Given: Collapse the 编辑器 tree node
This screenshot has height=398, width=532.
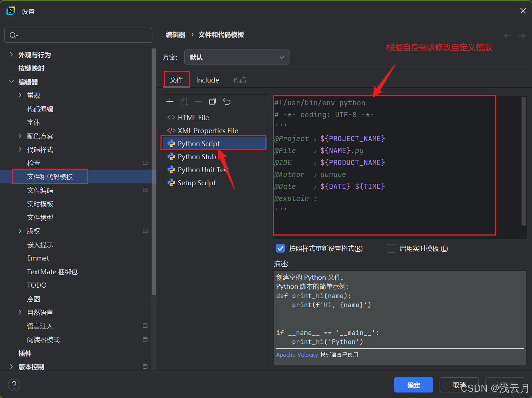Looking at the screenshot, I should 11,82.
